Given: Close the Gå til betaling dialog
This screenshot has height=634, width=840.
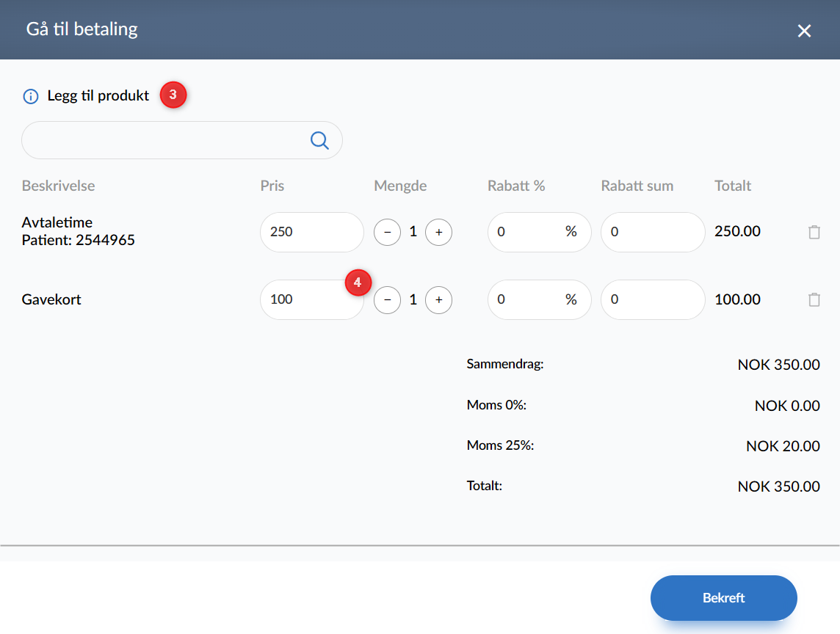Looking at the screenshot, I should (805, 31).
